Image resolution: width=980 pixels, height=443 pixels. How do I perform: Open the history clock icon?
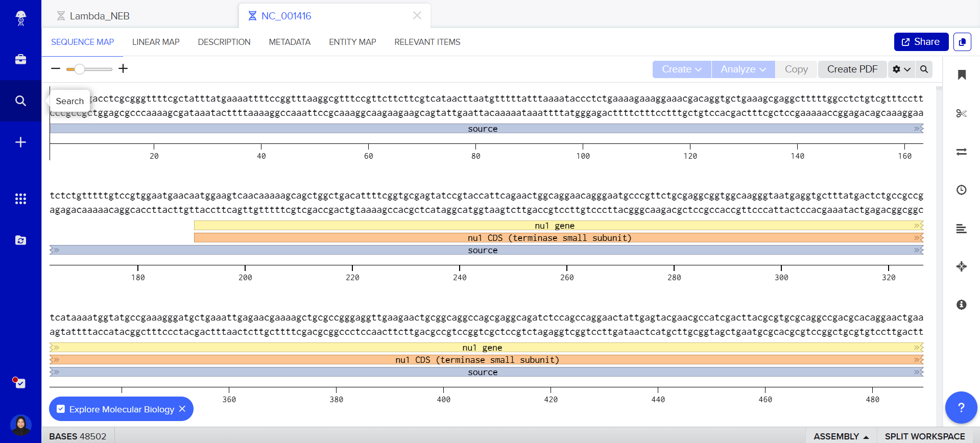coord(961,190)
